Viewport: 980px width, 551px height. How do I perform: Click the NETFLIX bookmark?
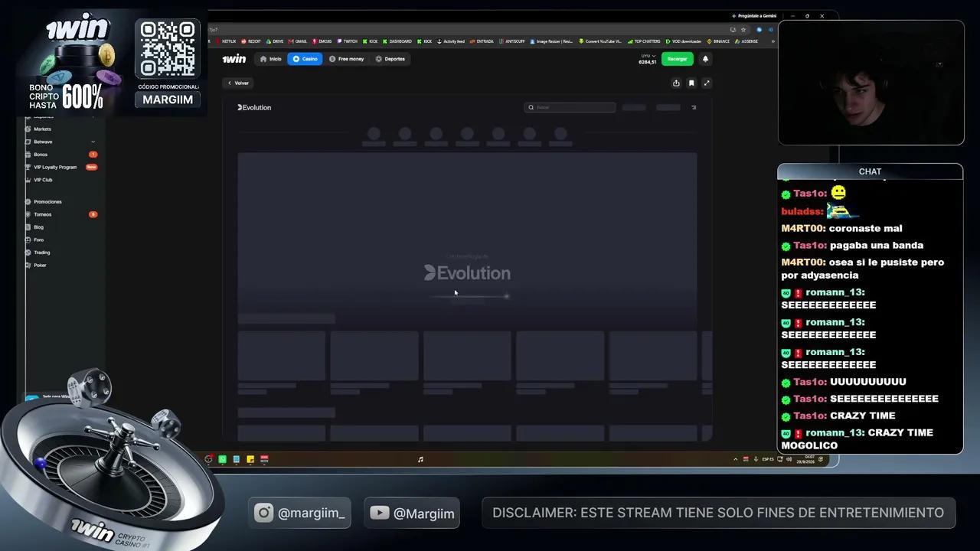[x=227, y=41]
